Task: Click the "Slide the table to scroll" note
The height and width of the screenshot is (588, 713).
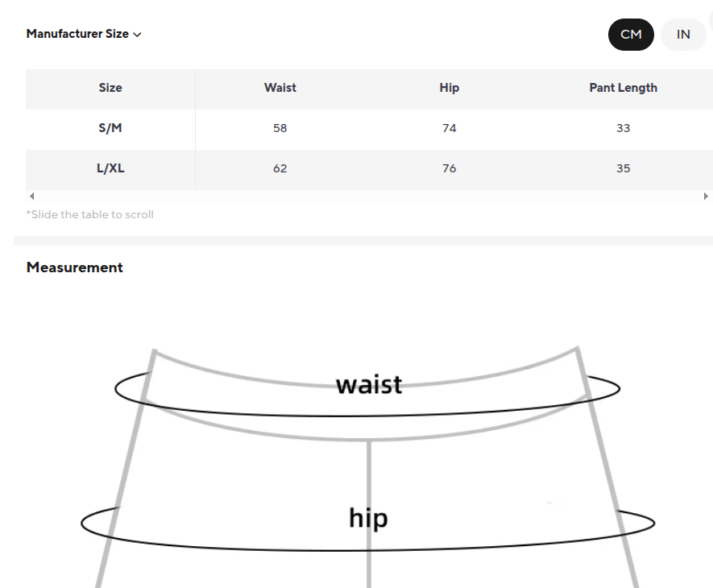Action: point(89,214)
